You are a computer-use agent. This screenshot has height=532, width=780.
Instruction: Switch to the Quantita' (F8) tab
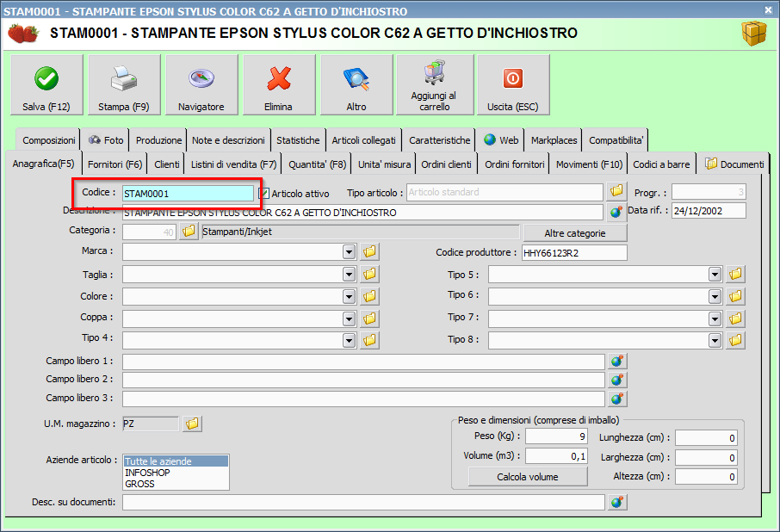click(318, 164)
